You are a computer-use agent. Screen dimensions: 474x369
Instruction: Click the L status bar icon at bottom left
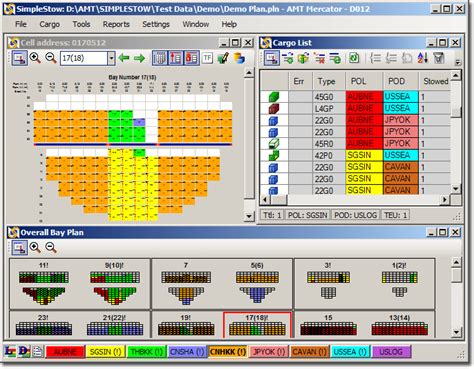point(10,351)
